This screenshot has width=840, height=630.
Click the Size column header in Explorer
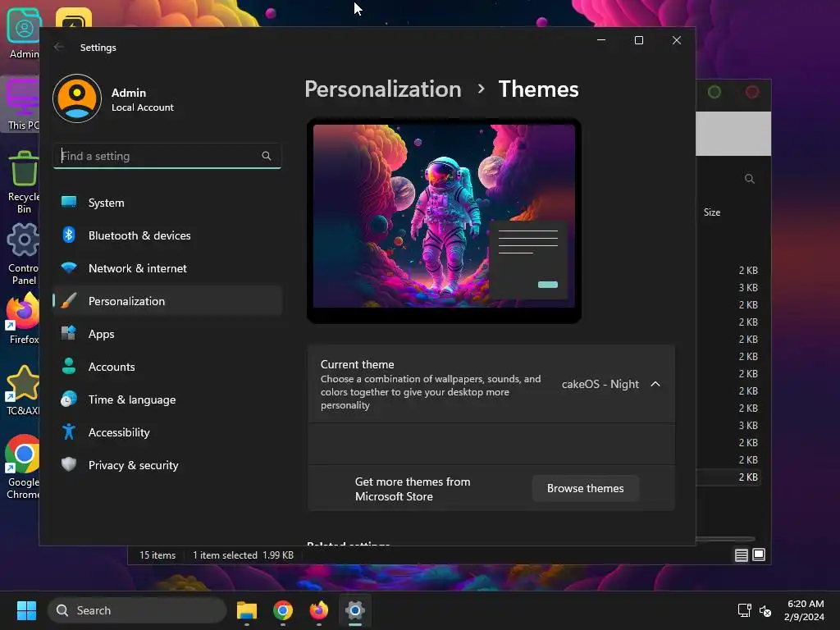pyautogui.click(x=712, y=212)
